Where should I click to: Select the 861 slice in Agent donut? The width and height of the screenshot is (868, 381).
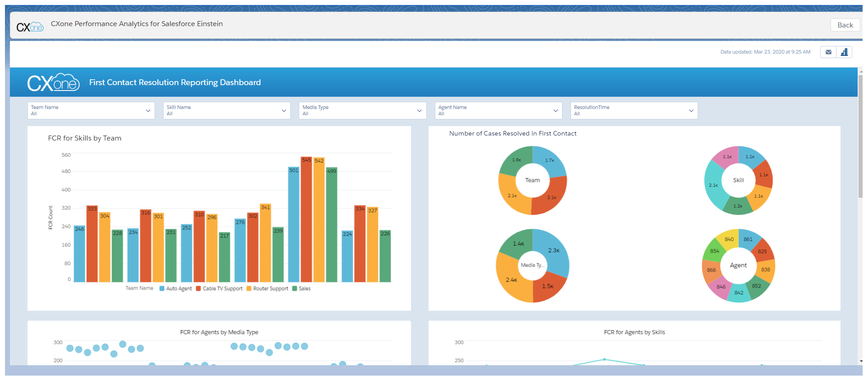(x=748, y=239)
